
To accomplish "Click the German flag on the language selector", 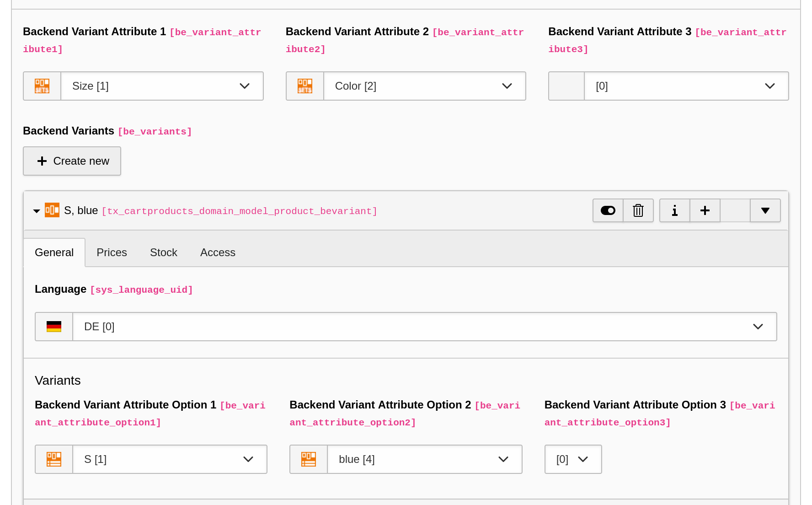I will (54, 326).
